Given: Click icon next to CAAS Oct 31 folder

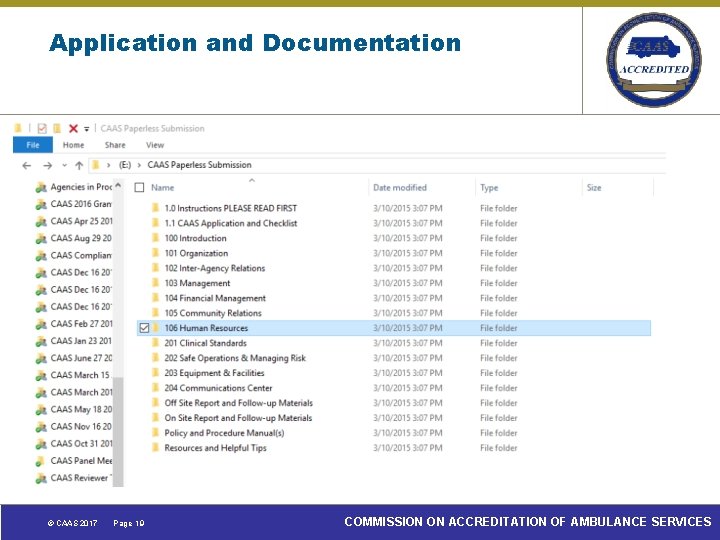Looking at the screenshot, I should [x=41, y=444].
